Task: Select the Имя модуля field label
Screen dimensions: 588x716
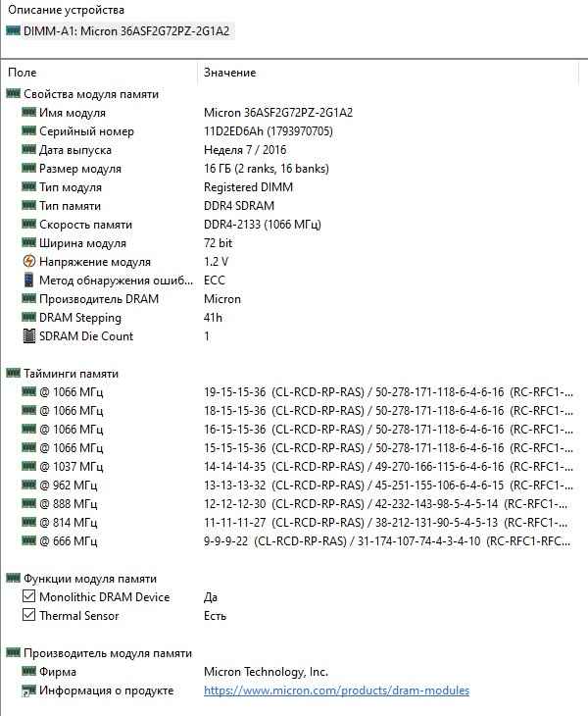Action: tap(73, 113)
